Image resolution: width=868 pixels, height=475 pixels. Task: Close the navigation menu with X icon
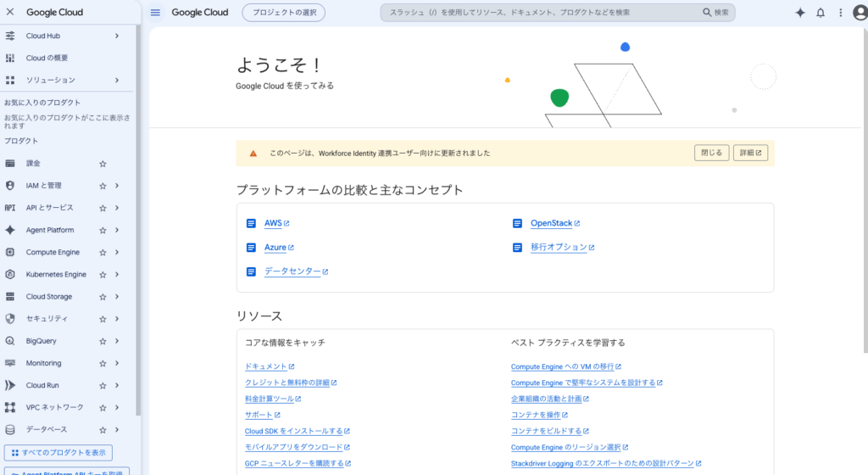[x=10, y=12]
